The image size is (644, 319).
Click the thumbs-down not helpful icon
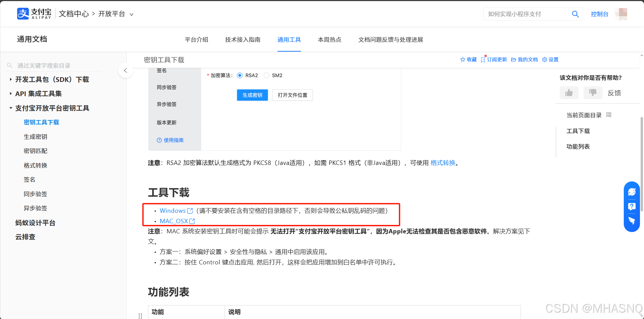[x=593, y=93]
